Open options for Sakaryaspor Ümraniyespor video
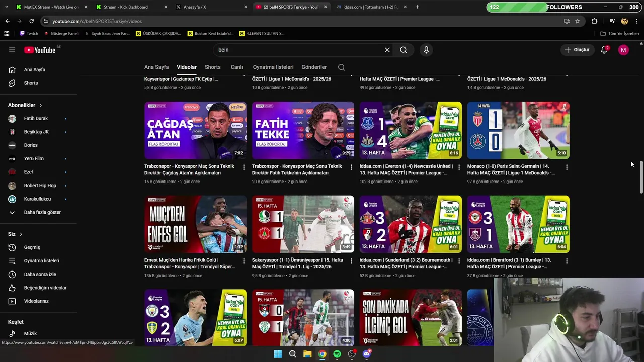Viewport: 644px width, 362px height. [352, 261]
